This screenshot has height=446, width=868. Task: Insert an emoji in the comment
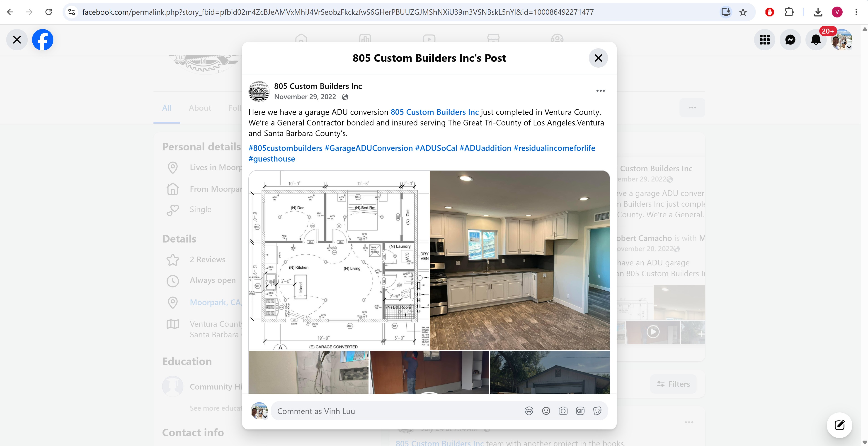point(546,411)
